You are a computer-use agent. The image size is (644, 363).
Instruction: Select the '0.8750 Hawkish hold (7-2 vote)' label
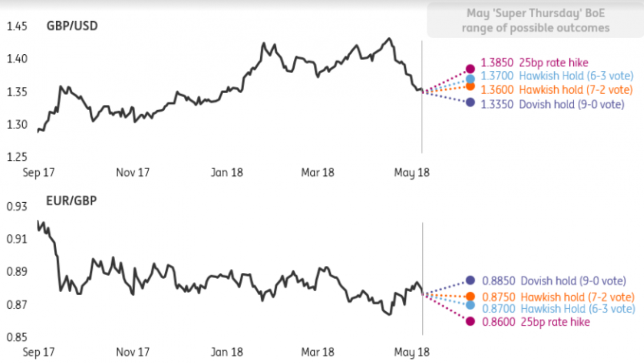point(557,297)
